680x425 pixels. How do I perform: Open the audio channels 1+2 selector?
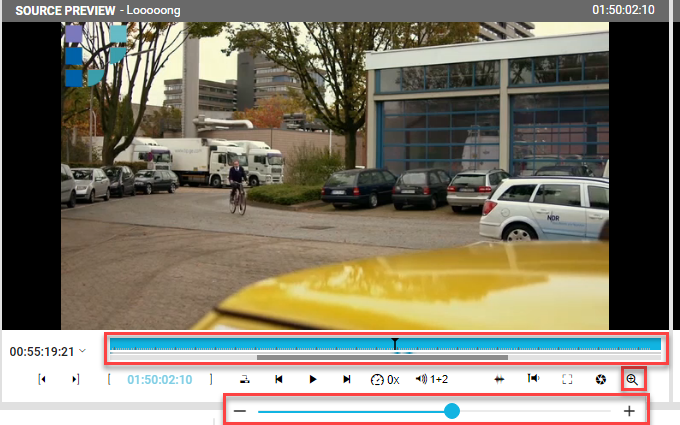coord(431,380)
